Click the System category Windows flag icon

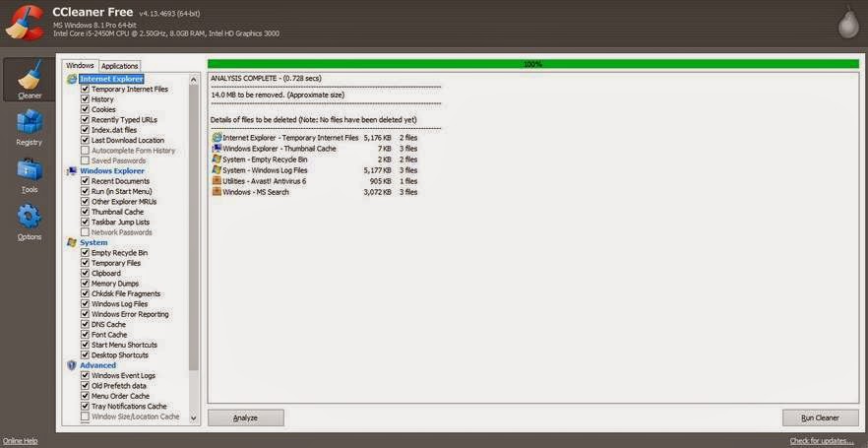pos(72,242)
